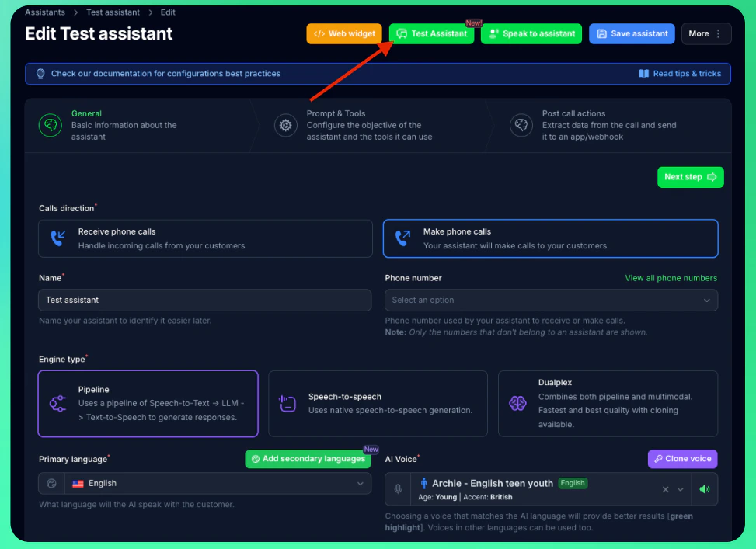756x549 pixels.
Task: Open the Phone number selection dropdown
Action: pyautogui.click(x=550, y=300)
